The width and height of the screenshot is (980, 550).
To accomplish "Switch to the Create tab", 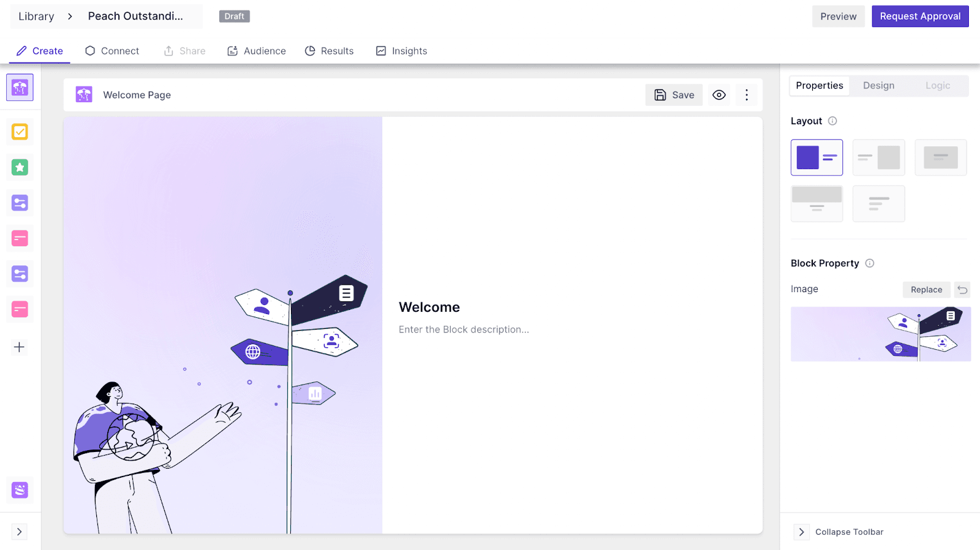I will tap(40, 51).
